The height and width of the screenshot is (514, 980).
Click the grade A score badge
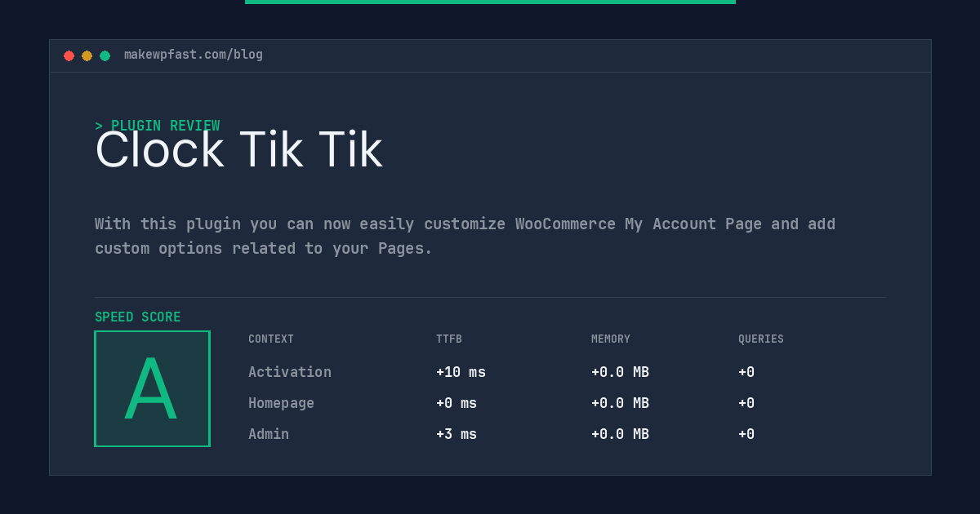[152, 388]
